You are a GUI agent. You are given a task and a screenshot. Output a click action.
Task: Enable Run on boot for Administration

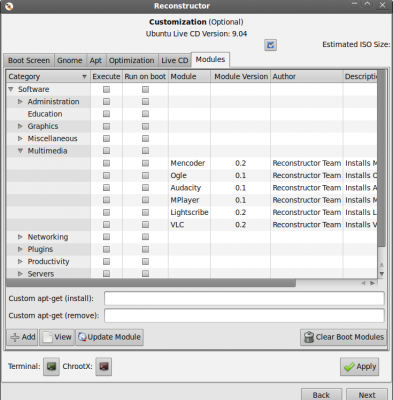point(145,102)
